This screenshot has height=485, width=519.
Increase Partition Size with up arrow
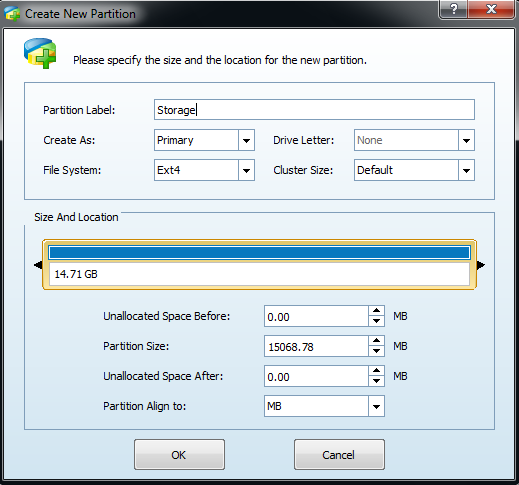click(x=376, y=341)
